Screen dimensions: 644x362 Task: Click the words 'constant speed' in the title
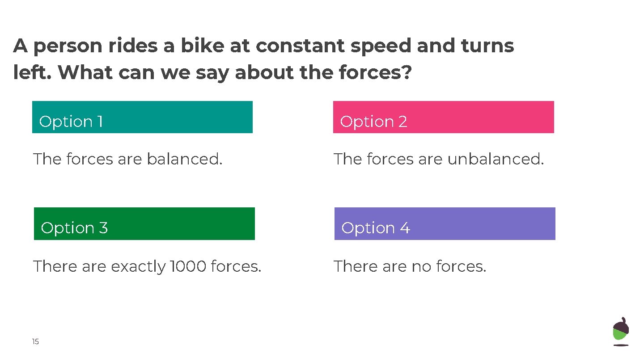tap(332, 46)
